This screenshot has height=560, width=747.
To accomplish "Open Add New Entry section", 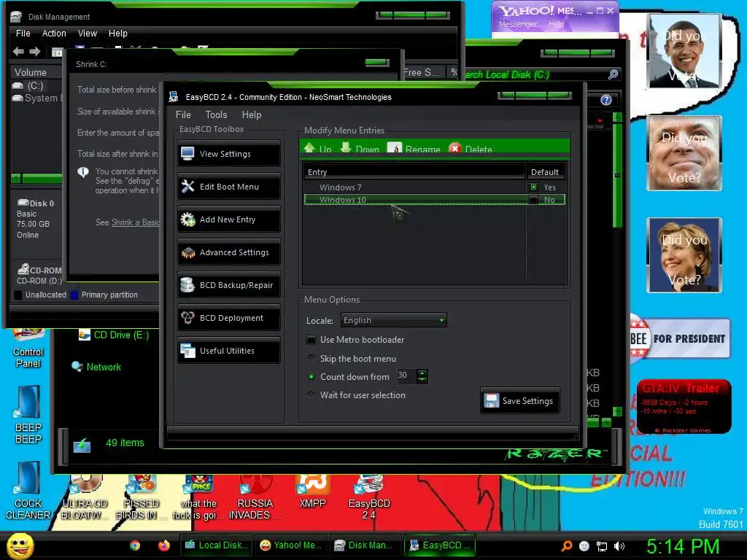I will (x=228, y=219).
